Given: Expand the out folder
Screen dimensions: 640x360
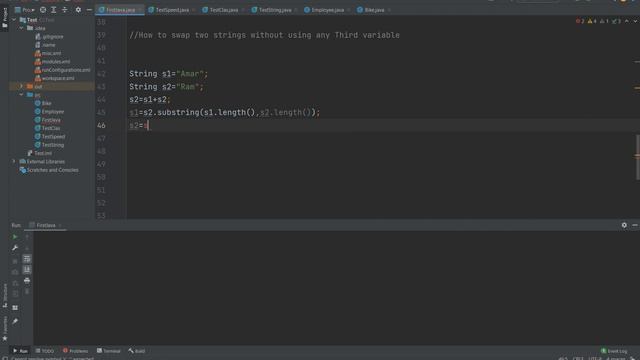Looking at the screenshot, I should (x=21, y=87).
